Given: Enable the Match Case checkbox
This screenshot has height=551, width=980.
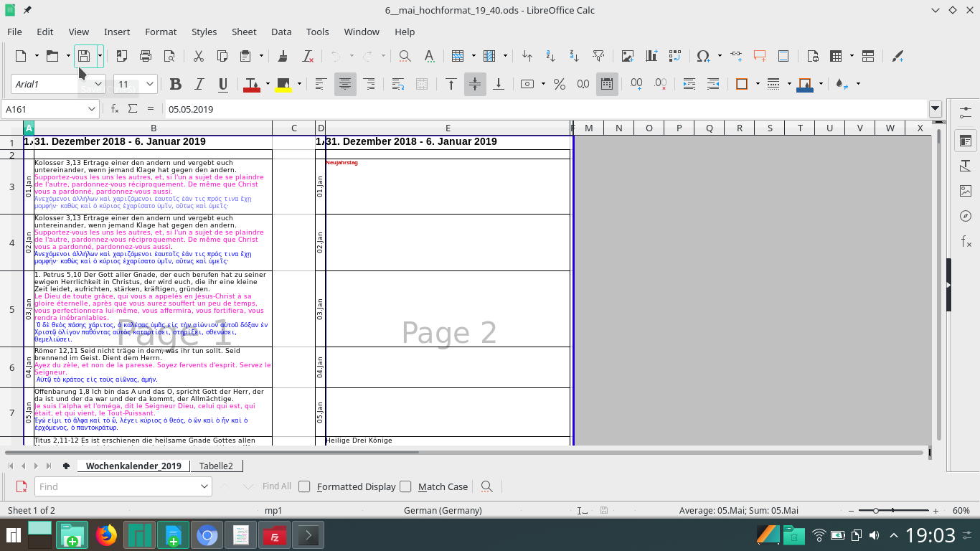Looking at the screenshot, I should pos(405,486).
